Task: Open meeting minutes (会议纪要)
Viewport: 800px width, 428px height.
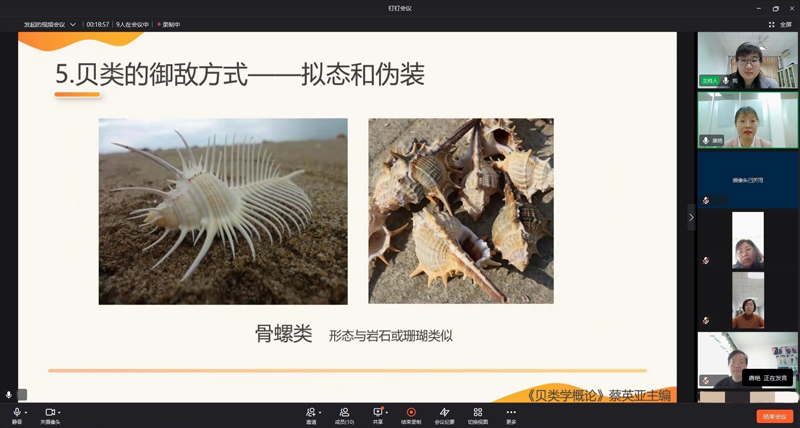Action: click(444, 412)
